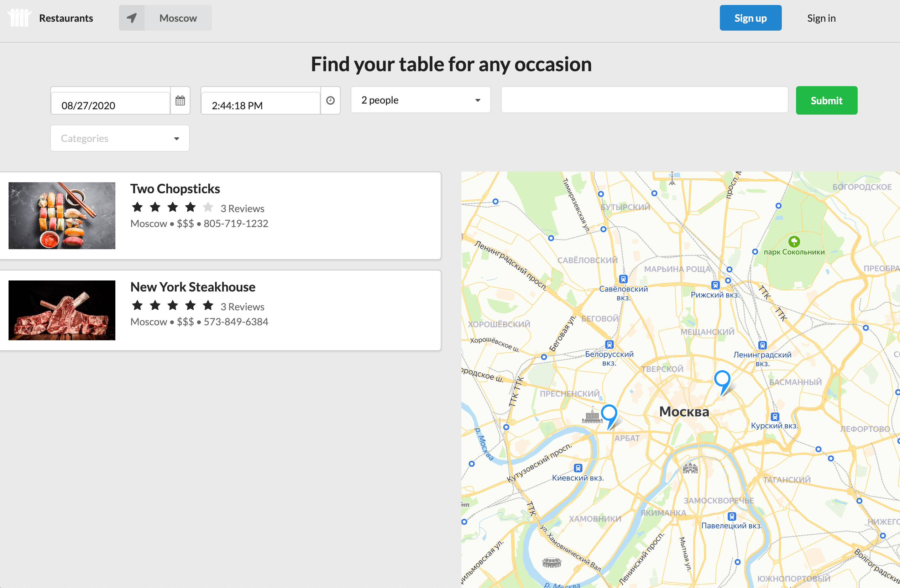The image size is (900, 588).
Task: Click the clock icon next to time field
Action: [330, 100]
